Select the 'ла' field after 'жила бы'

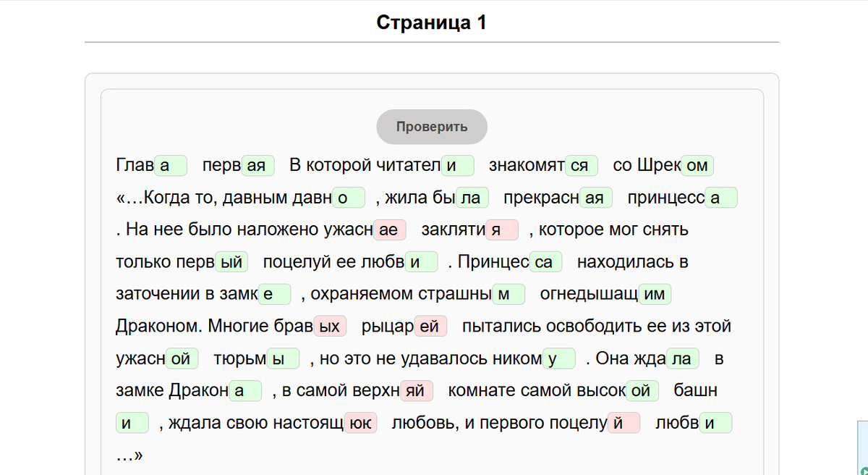472,198
